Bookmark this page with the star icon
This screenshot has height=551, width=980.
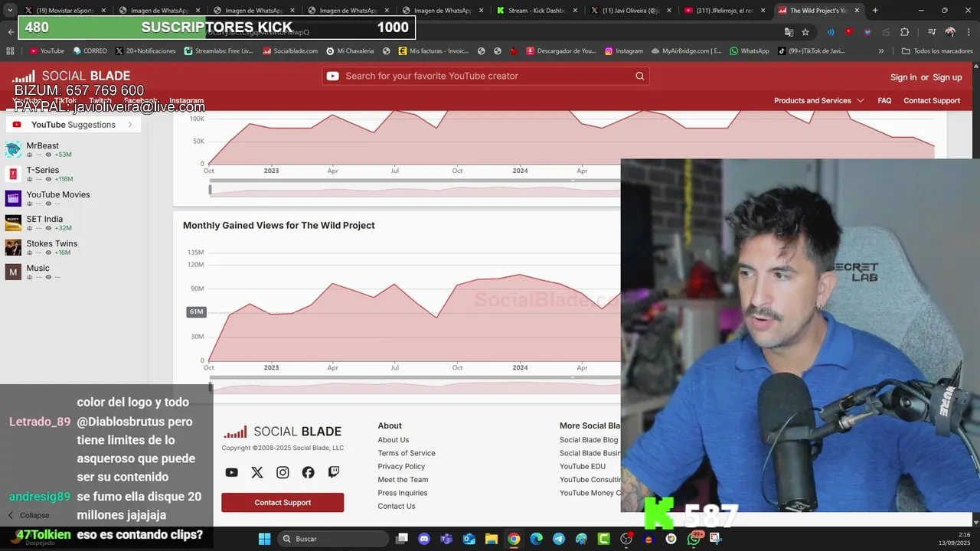coord(805,32)
